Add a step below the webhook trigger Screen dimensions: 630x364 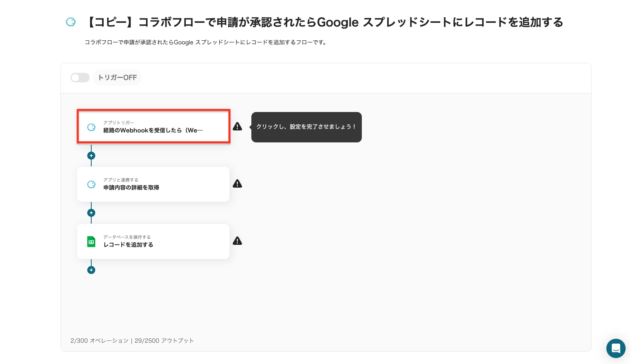pyautogui.click(x=91, y=156)
